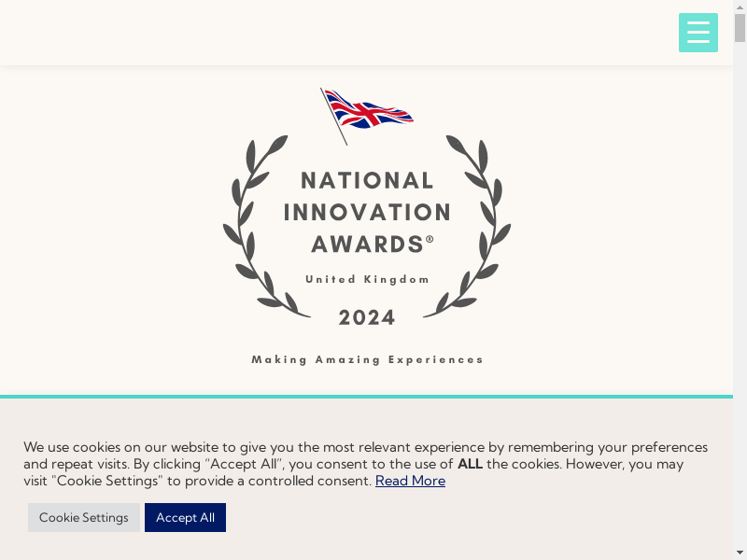Click the 2024 year in the logo
Image resolution: width=747 pixels, height=560 pixels.
pos(367,318)
